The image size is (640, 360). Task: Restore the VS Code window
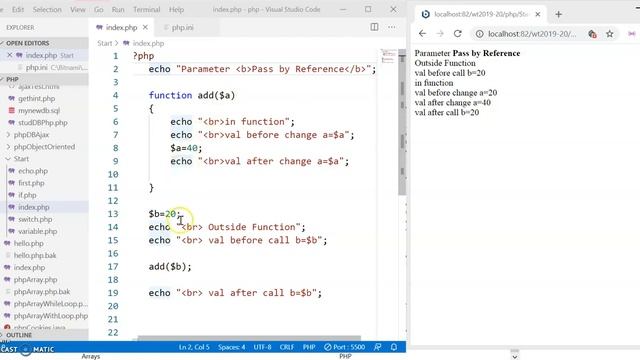click(x=368, y=9)
